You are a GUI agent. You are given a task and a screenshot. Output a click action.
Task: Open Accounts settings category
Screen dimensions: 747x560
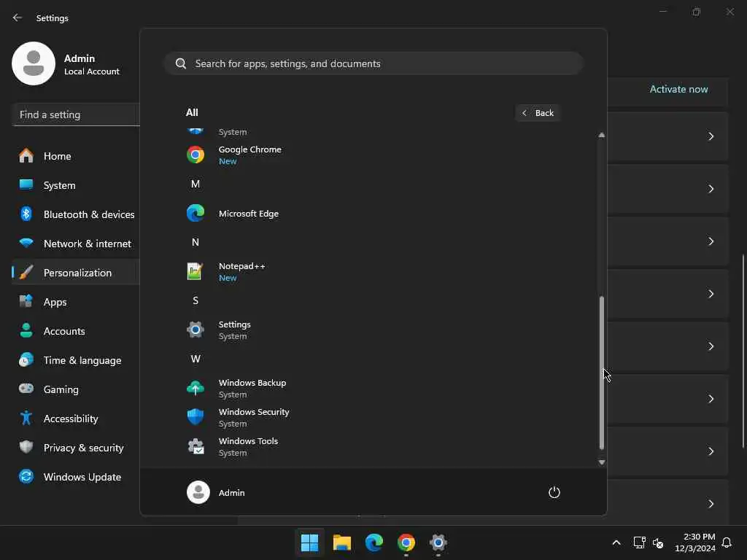tap(76, 331)
